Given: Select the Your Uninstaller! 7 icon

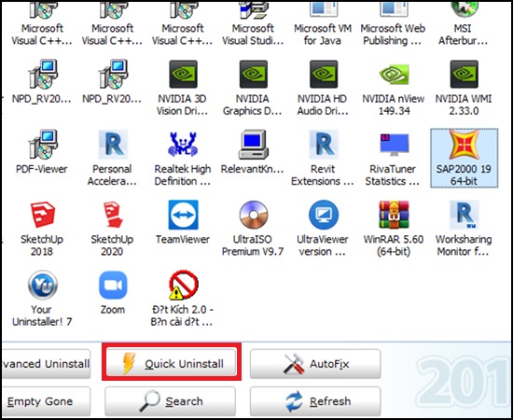Looking at the screenshot, I should click(43, 285).
